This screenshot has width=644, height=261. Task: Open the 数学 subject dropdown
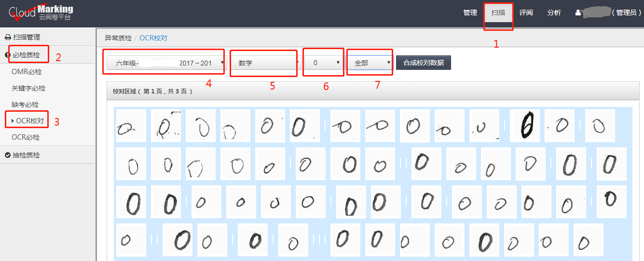[x=266, y=63]
